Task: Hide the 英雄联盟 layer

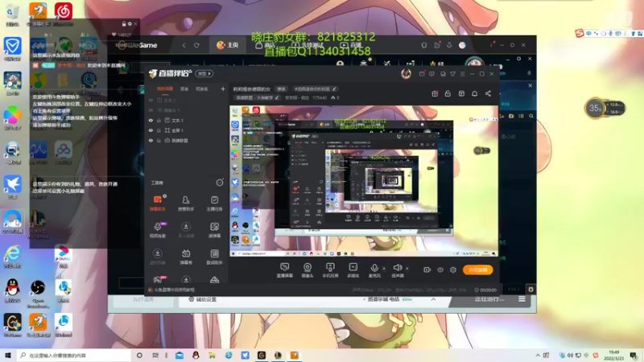Action: [x=151, y=140]
